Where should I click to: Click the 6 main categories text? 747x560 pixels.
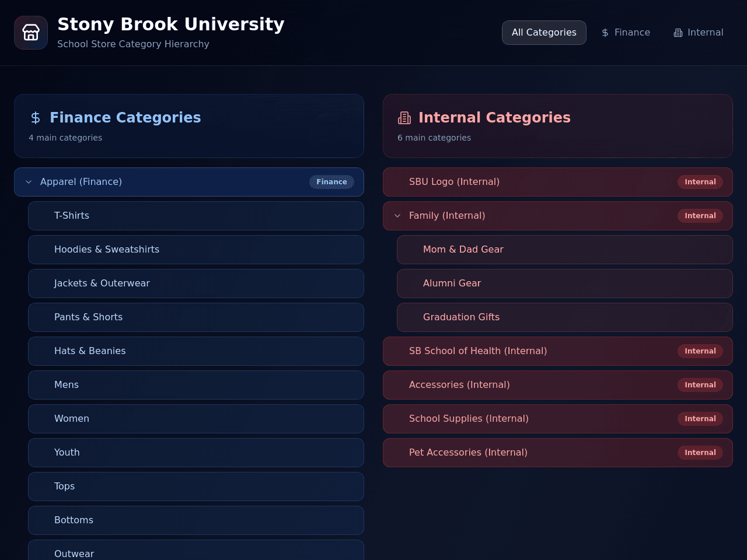point(434,138)
